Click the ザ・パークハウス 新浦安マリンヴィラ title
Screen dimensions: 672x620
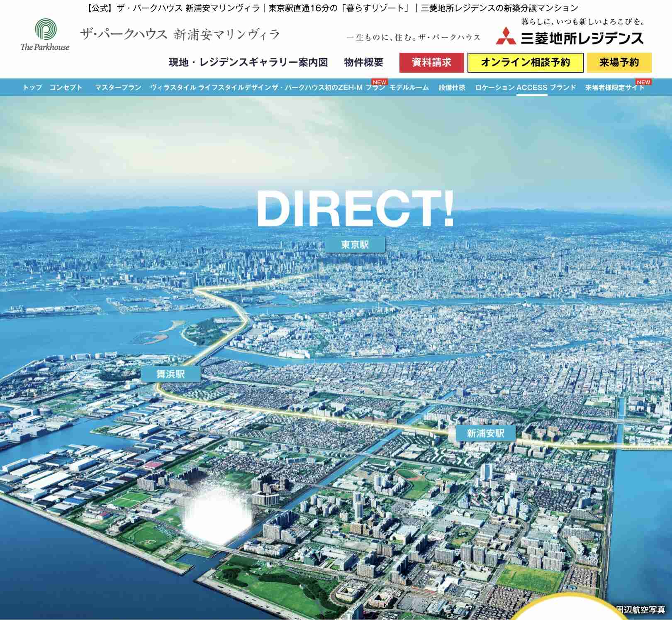(x=180, y=34)
